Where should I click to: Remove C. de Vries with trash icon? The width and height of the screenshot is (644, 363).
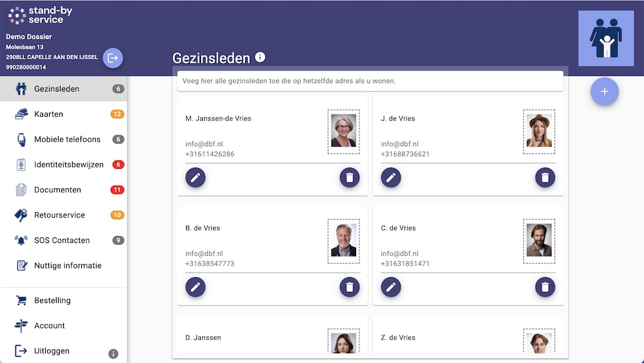(545, 287)
